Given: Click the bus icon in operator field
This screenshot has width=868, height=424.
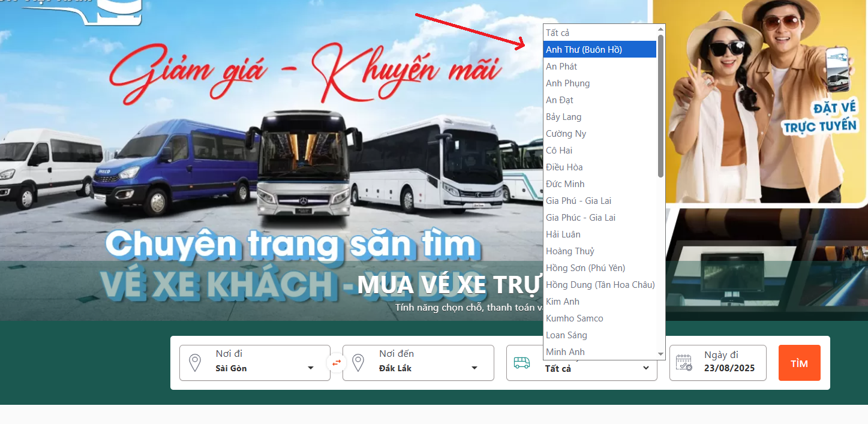Looking at the screenshot, I should coord(522,363).
